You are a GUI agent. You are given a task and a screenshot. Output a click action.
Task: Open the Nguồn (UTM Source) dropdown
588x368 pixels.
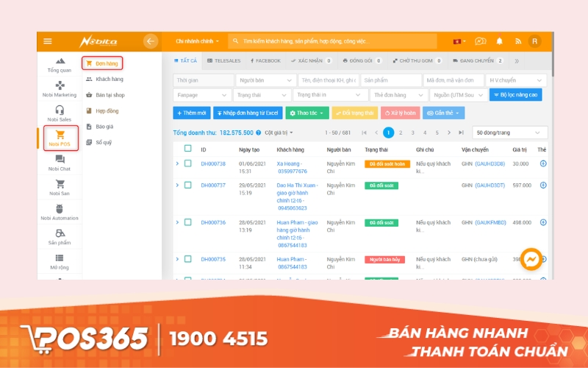pyautogui.click(x=459, y=95)
